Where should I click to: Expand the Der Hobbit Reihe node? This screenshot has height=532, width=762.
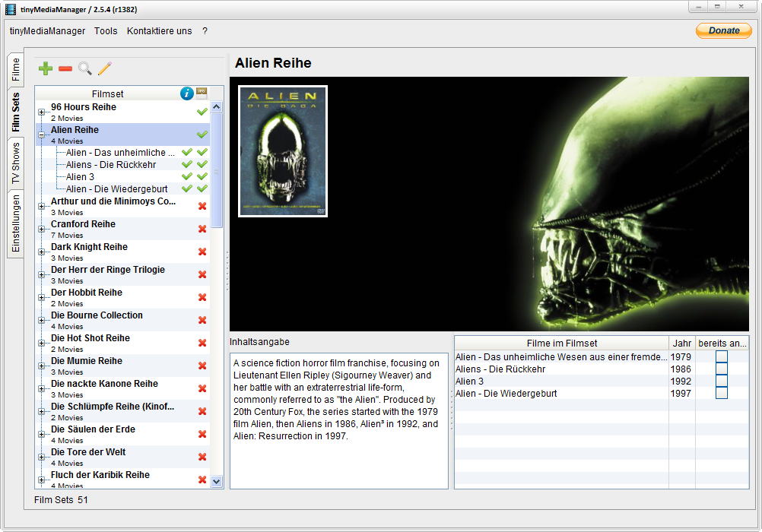click(x=42, y=298)
